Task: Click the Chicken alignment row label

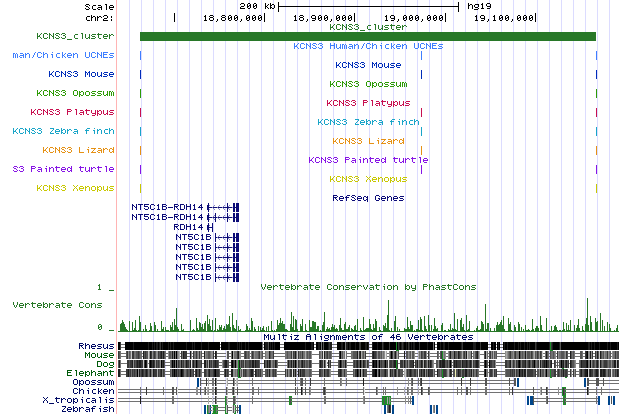Action: (x=93, y=391)
